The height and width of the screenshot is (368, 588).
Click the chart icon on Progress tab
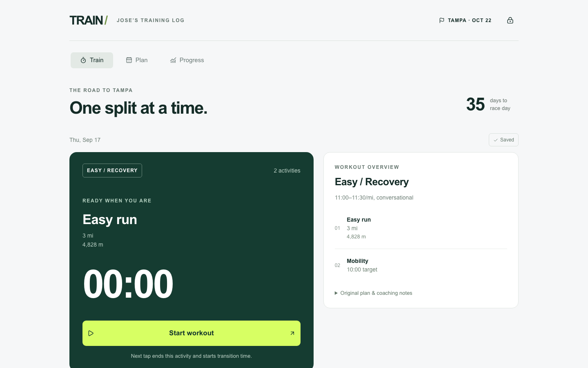[173, 60]
